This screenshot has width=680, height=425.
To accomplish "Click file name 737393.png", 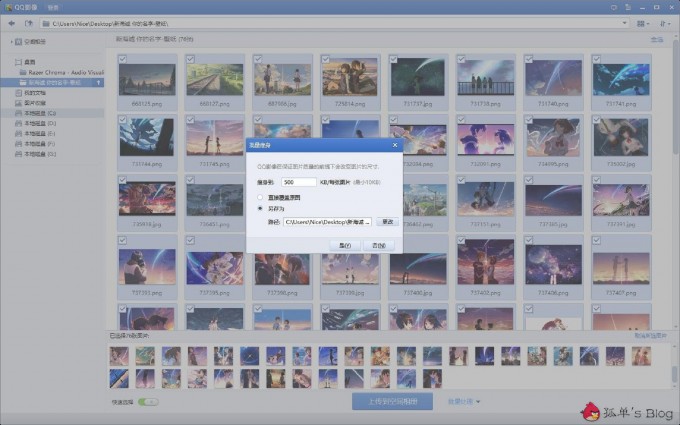I will 147,293.
